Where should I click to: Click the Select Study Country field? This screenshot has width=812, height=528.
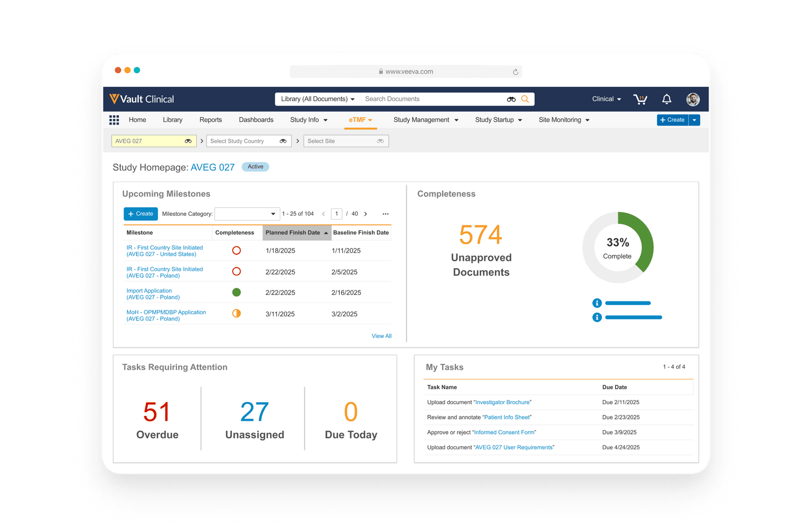(x=244, y=141)
